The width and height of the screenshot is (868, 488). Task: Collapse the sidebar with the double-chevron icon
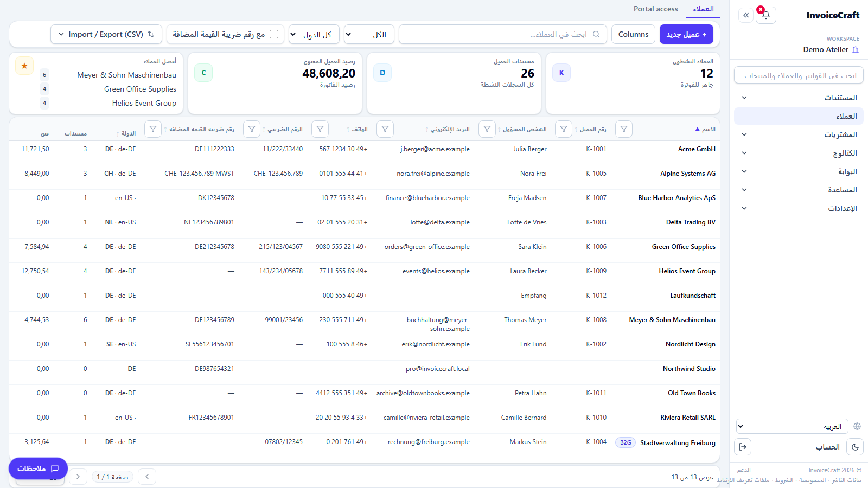pos(746,15)
